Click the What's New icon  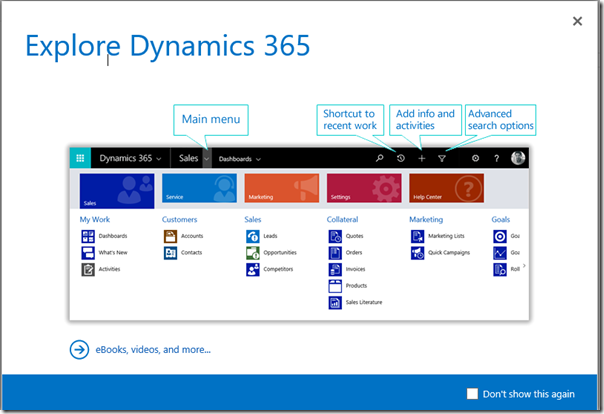(x=88, y=253)
